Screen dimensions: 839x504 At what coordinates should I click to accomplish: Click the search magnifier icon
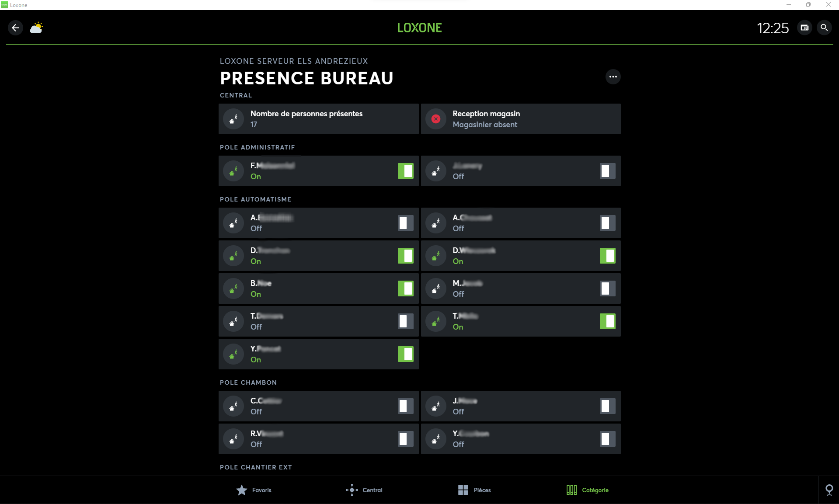[824, 28]
